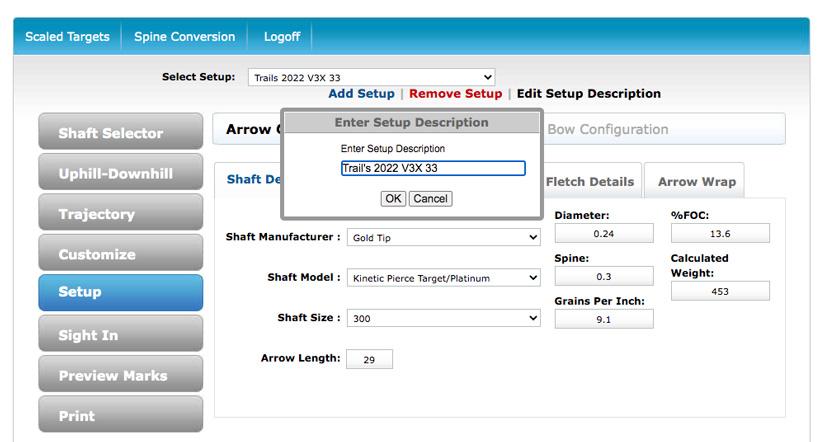820x442 pixels.
Task: Switch to the Fletch Details tab
Action: pos(590,182)
